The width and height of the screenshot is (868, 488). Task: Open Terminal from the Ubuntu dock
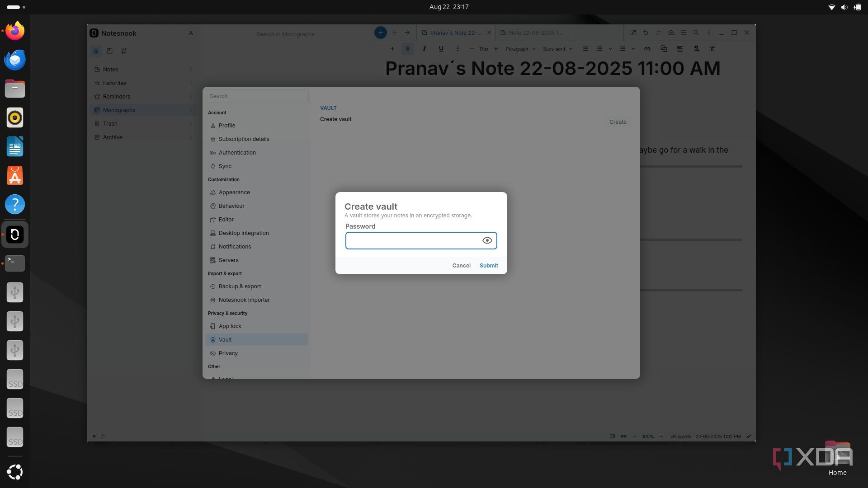[15, 263]
